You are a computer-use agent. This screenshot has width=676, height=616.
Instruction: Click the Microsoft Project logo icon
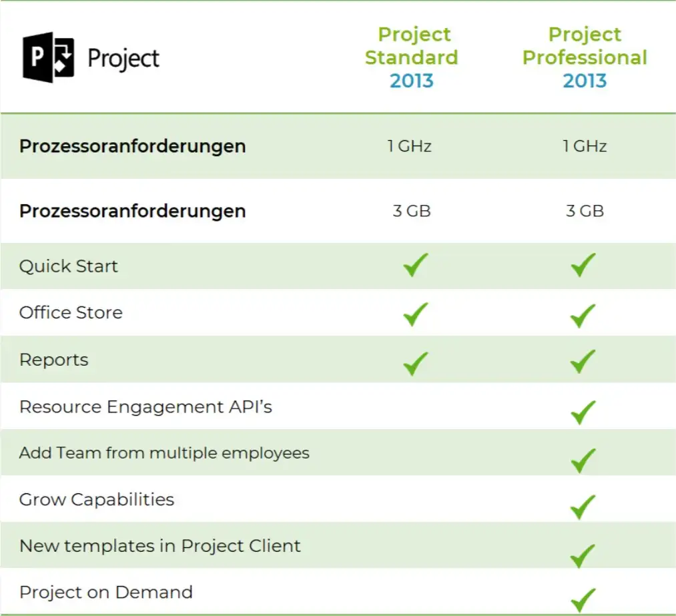point(48,58)
